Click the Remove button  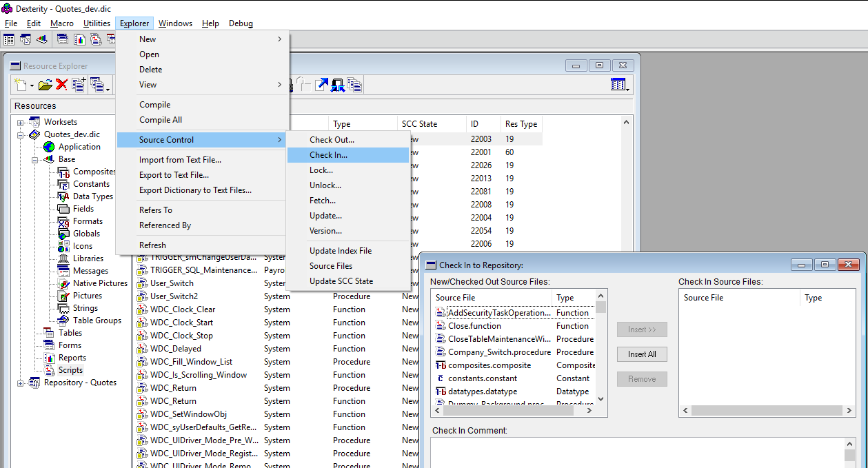(641, 378)
